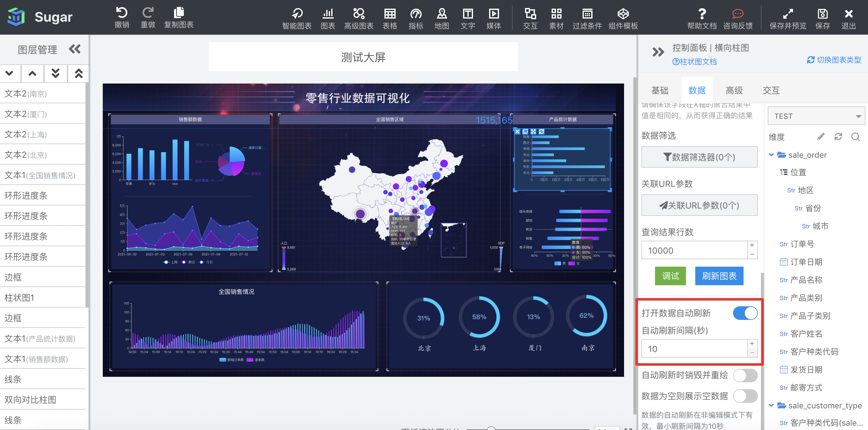Open 数据筛选器(0个) settings
The height and width of the screenshot is (430, 868).
[699, 157]
